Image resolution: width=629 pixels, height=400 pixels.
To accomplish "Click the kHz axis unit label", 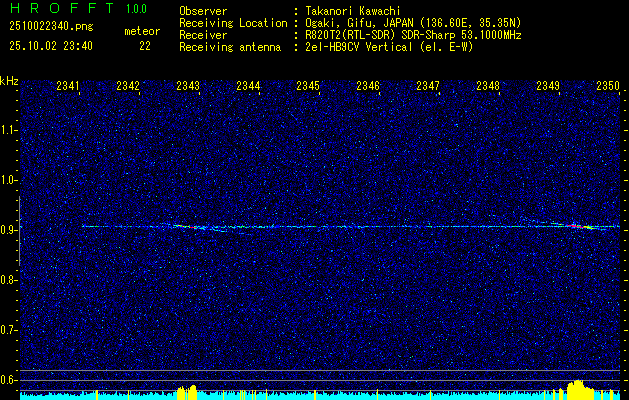I will pos(9,82).
